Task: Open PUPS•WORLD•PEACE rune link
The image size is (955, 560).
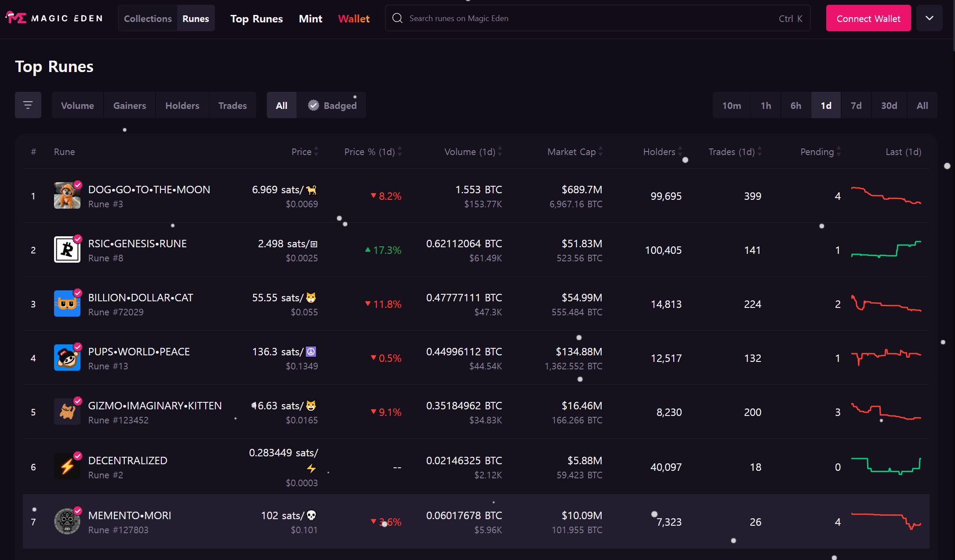Action: [x=139, y=352]
